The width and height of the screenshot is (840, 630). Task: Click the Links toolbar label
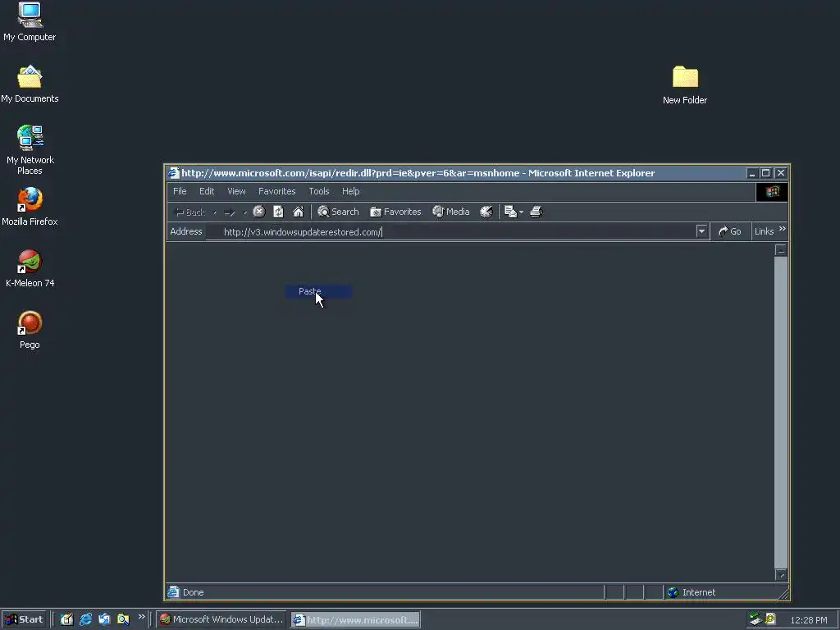click(x=764, y=231)
